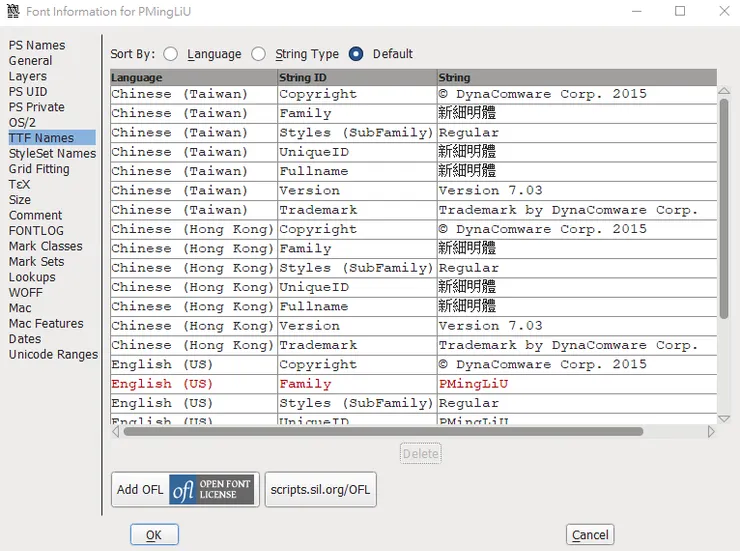Select Taiwan UniqueID String ID cell
Screen dimensions: 740x551
357,152
